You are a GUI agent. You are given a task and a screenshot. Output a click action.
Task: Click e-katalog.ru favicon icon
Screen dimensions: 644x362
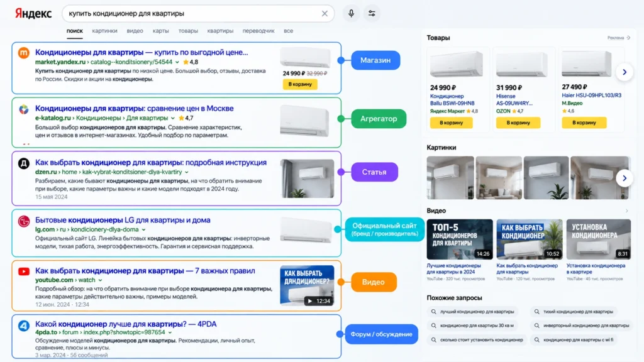(x=24, y=109)
